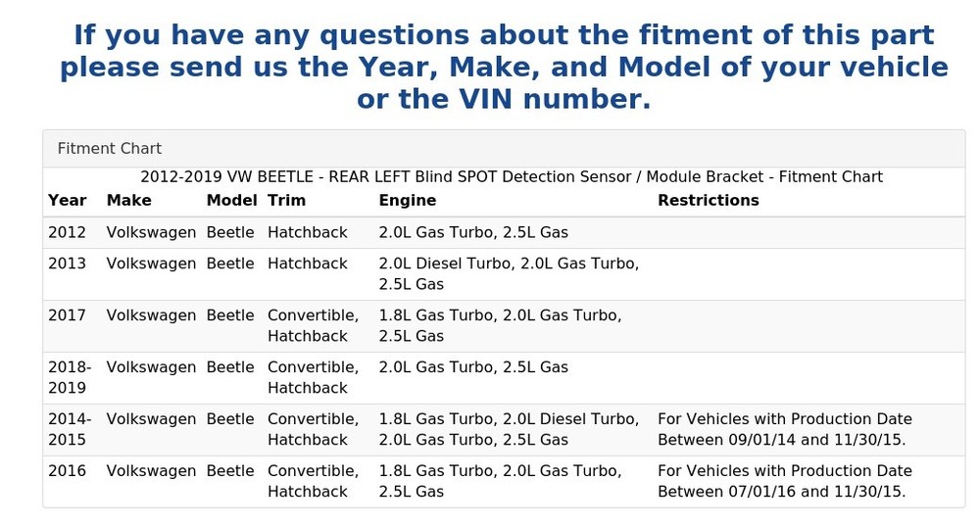Click the Hatchback trim cell in 2012 row
The image size is (980, 527).
(x=308, y=233)
